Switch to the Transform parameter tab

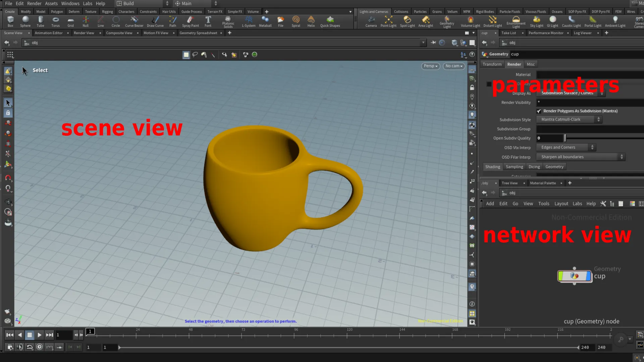(492, 64)
